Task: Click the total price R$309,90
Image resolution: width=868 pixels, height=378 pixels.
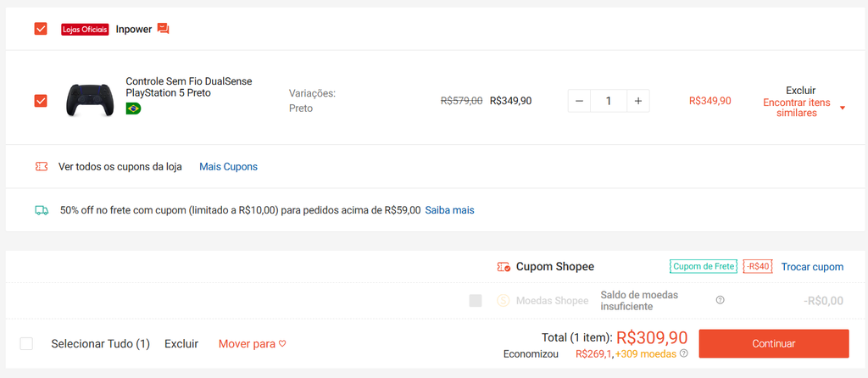Action: [x=652, y=337]
